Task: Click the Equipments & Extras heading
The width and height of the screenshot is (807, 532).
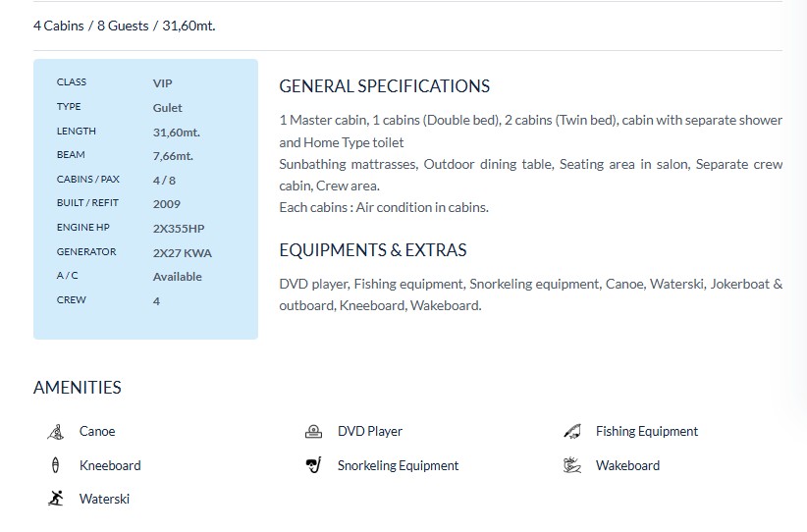Action: (x=372, y=250)
